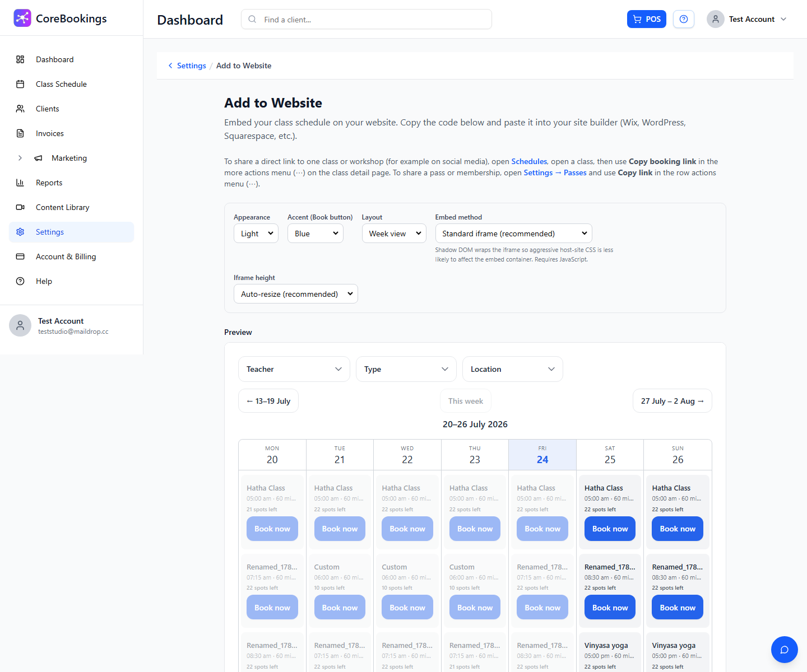The image size is (807, 672).
Task: Open the Accent Blue dropdown
Action: click(x=316, y=234)
